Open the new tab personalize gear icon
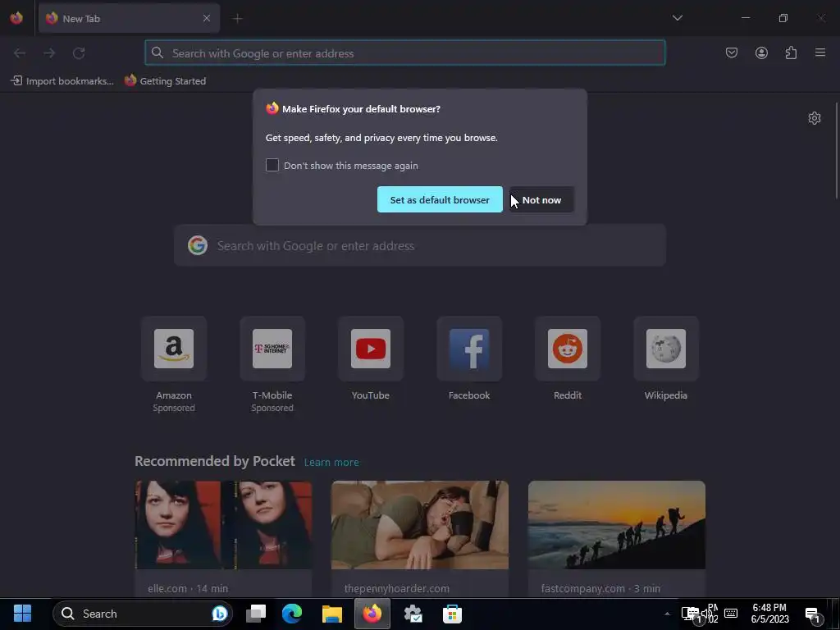 815,118
